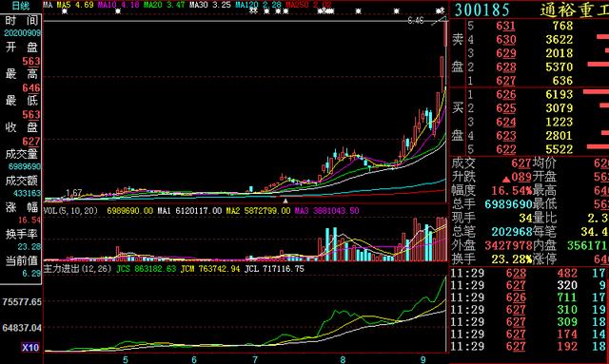Click the month 7 label on the time axis
609x364 pixels.
coord(255,360)
